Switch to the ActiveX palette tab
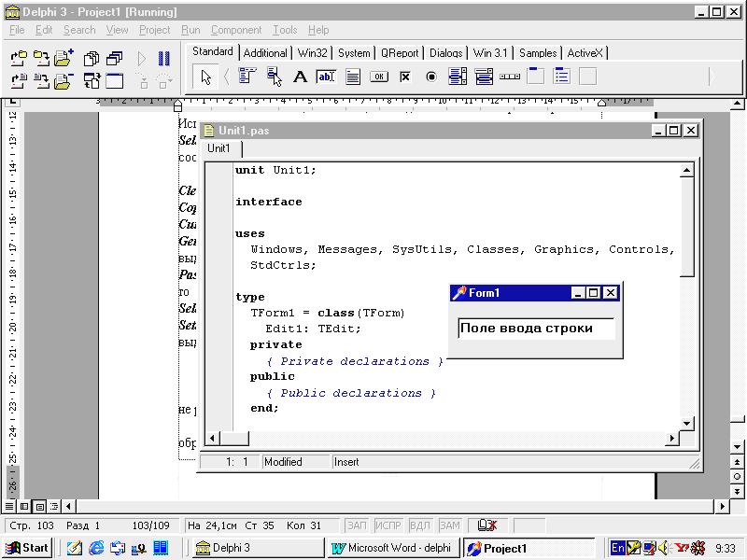Viewport: 747px width, 560px height. [x=585, y=53]
